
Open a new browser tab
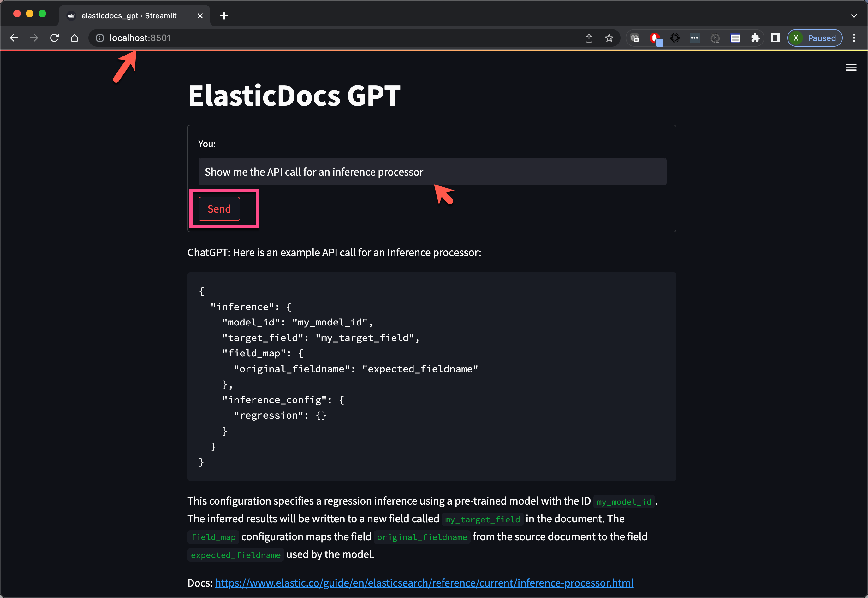point(224,16)
